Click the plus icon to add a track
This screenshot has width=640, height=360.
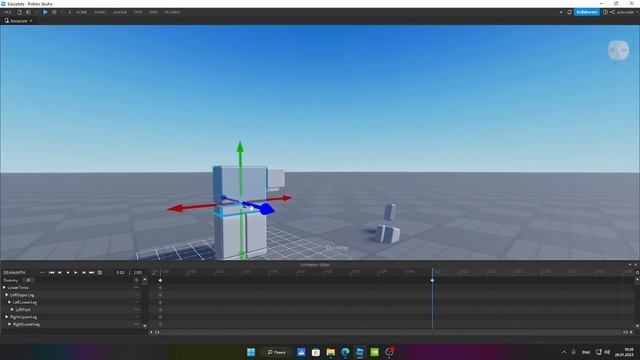(x=136, y=280)
